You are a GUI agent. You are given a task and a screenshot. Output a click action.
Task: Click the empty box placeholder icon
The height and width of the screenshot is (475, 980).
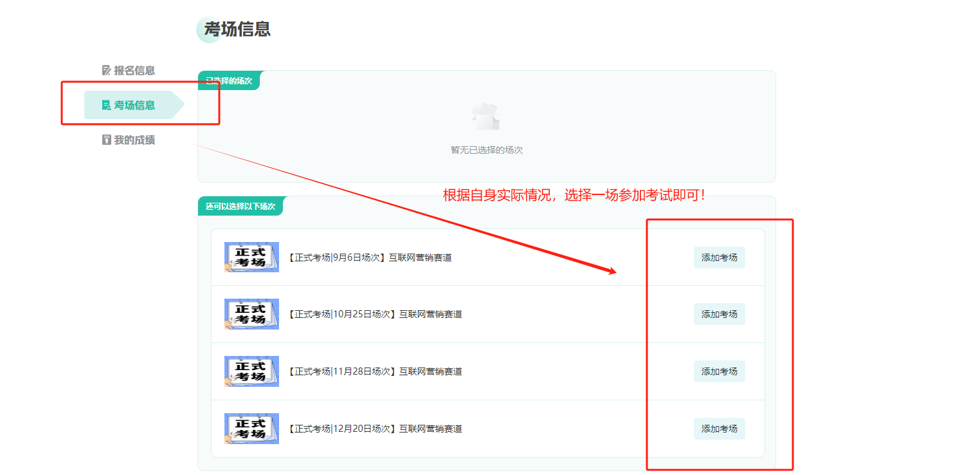[x=486, y=116]
